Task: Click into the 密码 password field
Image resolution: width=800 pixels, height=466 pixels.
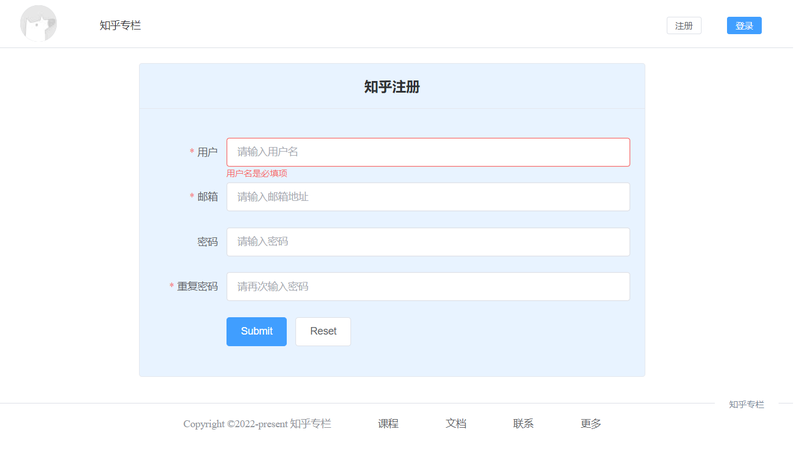Action: pyautogui.click(x=428, y=242)
